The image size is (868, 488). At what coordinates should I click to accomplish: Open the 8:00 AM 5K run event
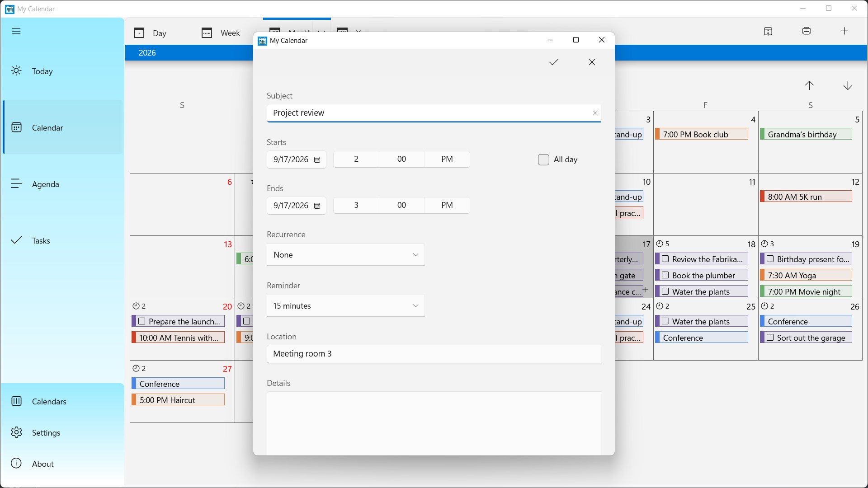point(806,197)
